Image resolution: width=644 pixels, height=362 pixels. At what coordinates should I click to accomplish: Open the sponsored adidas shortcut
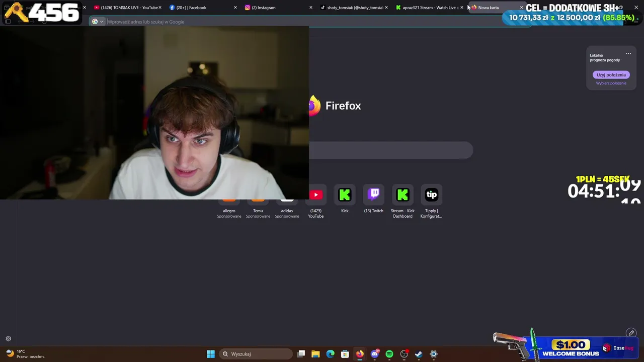click(287, 208)
